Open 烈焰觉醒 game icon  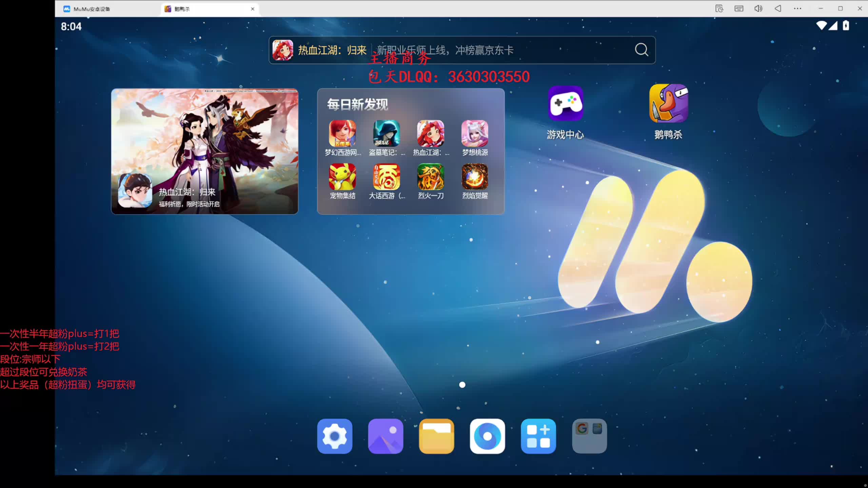[475, 177]
